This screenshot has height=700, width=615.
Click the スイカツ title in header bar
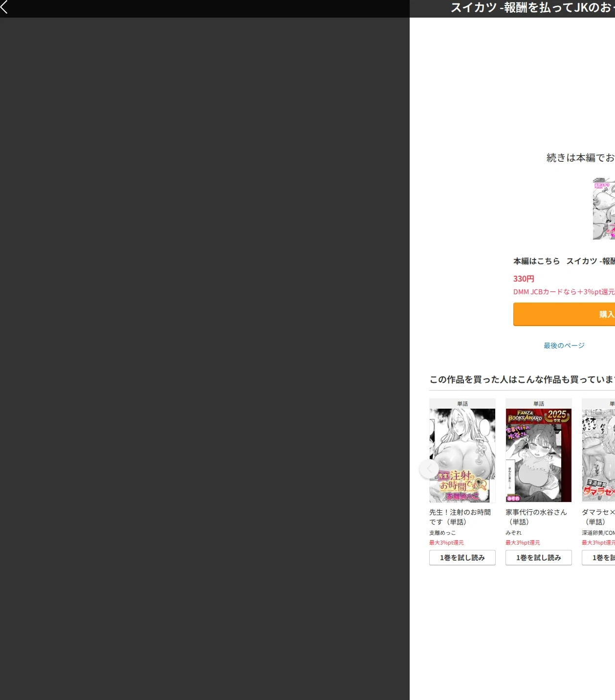click(532, 7)
